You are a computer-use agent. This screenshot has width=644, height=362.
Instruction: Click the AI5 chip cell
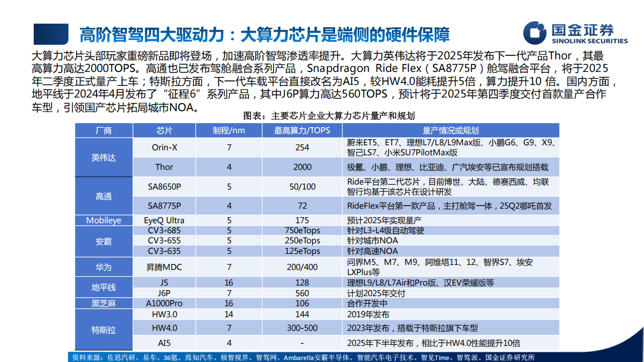(164, 344)
